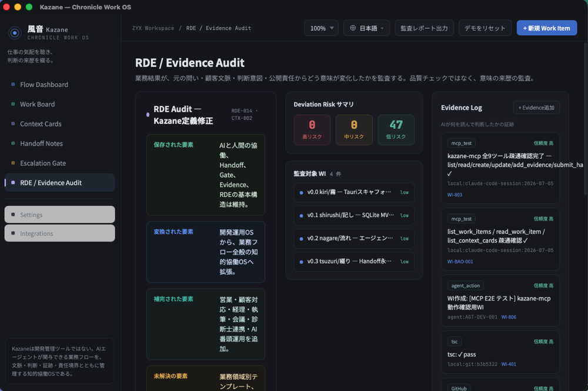Click the tsc tag in Evidence Log

coord(455,342)
